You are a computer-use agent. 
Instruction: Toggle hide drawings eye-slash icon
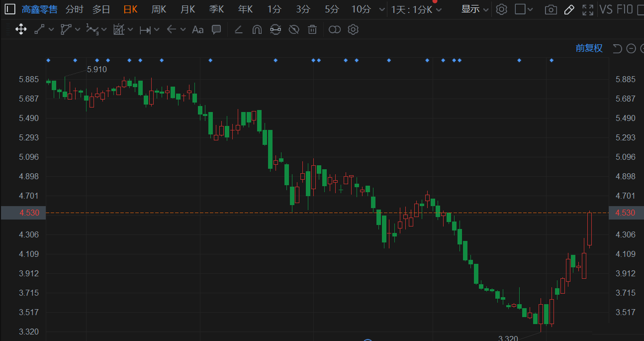pos(294,30)
